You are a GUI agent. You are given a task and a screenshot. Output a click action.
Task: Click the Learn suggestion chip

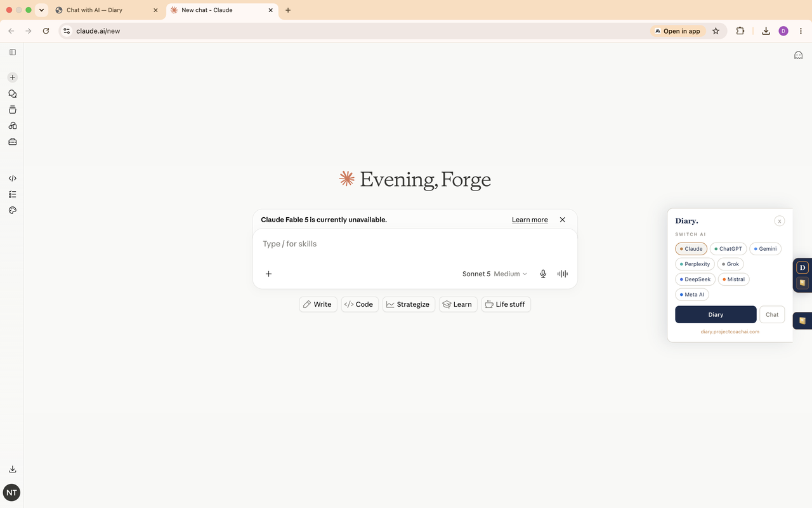[458, 304]
